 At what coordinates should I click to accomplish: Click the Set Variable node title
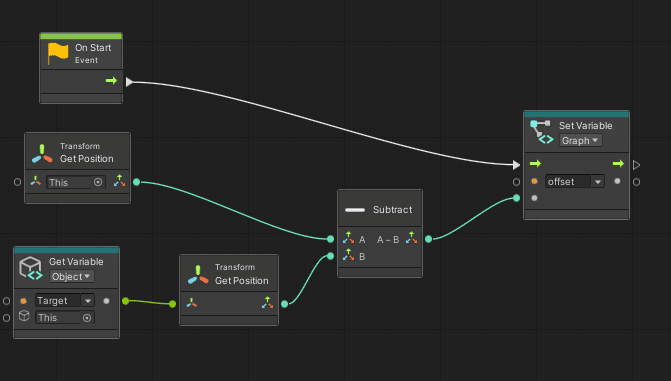click(585, 126)
